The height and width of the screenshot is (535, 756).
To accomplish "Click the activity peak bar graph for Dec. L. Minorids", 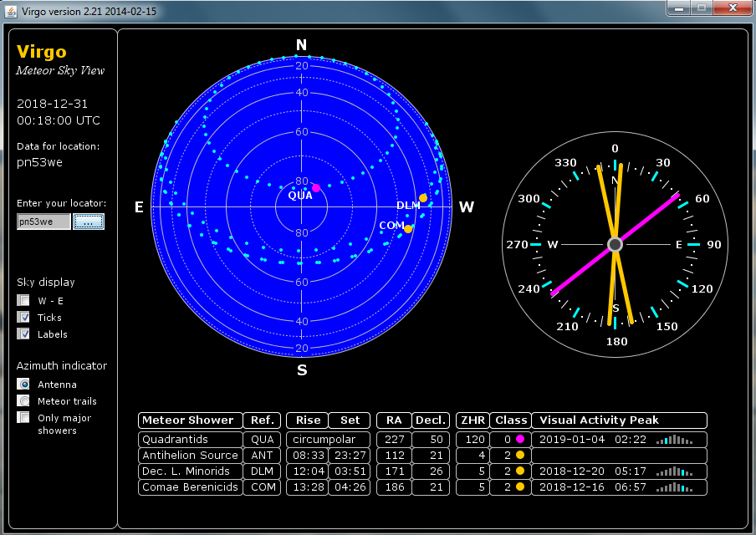I will [x=675, y=471].
